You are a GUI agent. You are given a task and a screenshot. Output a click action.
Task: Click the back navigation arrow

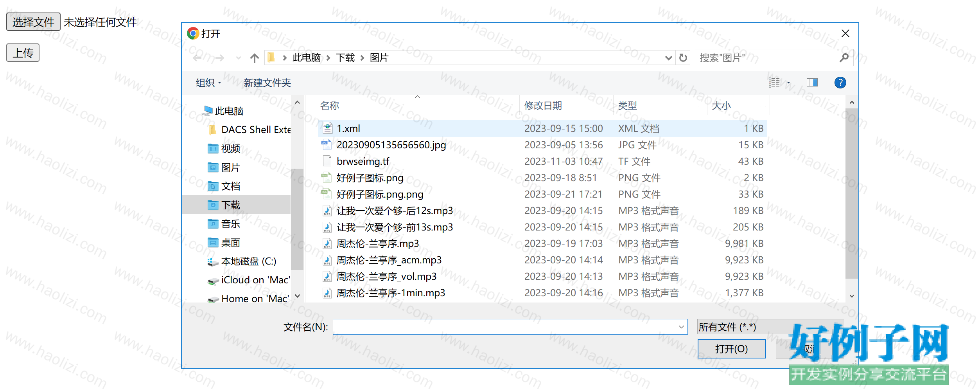197,58
